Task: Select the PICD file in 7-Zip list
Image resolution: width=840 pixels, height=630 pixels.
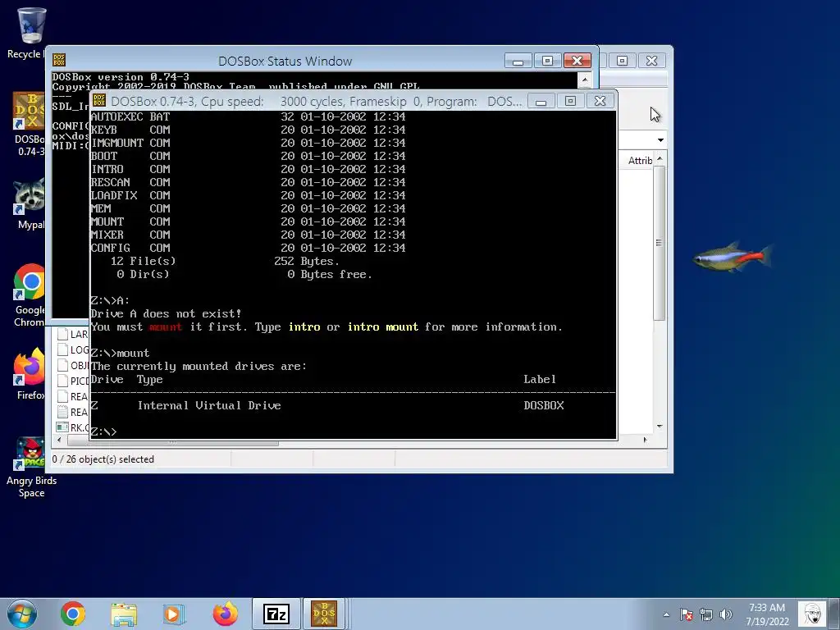Action: [x=73, y=381]
